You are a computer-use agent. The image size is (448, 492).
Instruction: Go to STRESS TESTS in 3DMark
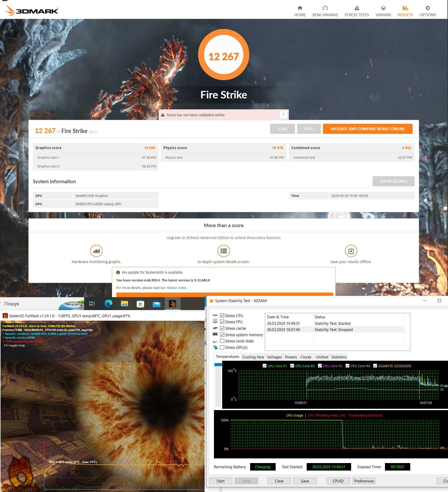(357, 11)
